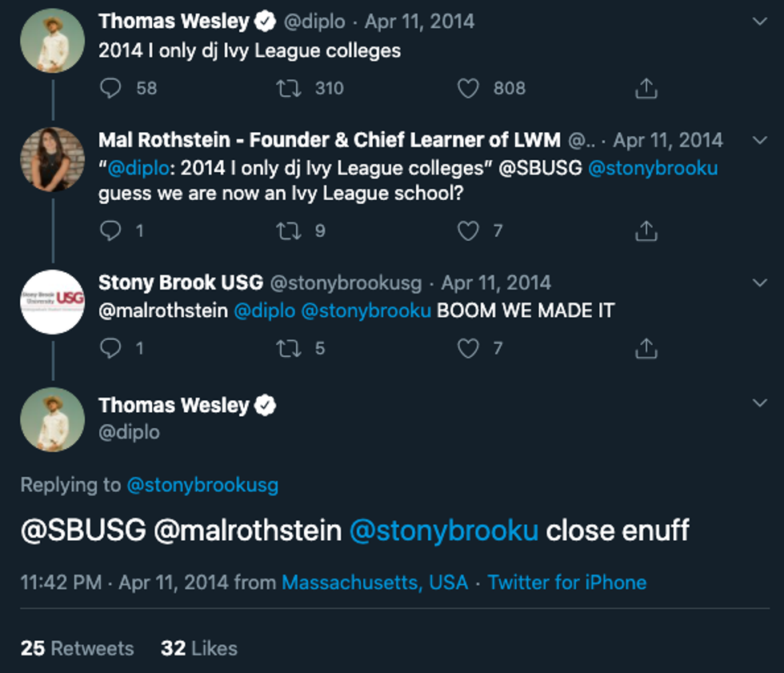784x673 pixels.
Task: Retweet Mal Rothstein's tweet
Action: click(x=288, y=231)
